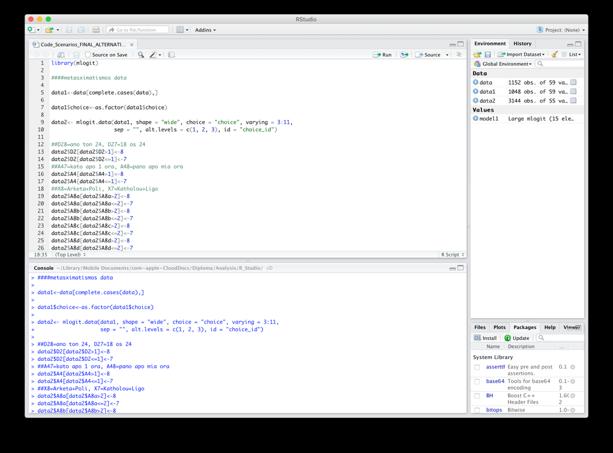
Task: Click line 1 'library(mlogit)' in editor
Action: [75, 63]
